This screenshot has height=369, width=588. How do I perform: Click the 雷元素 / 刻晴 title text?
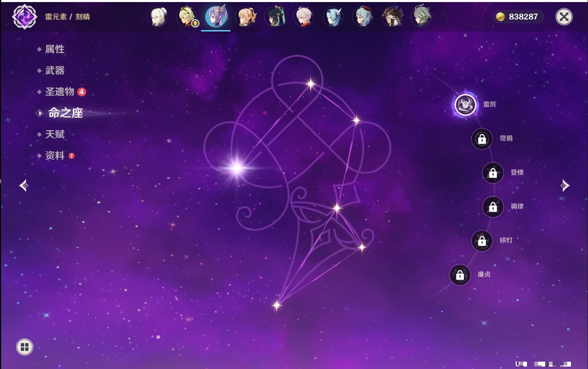click(68, 17)
